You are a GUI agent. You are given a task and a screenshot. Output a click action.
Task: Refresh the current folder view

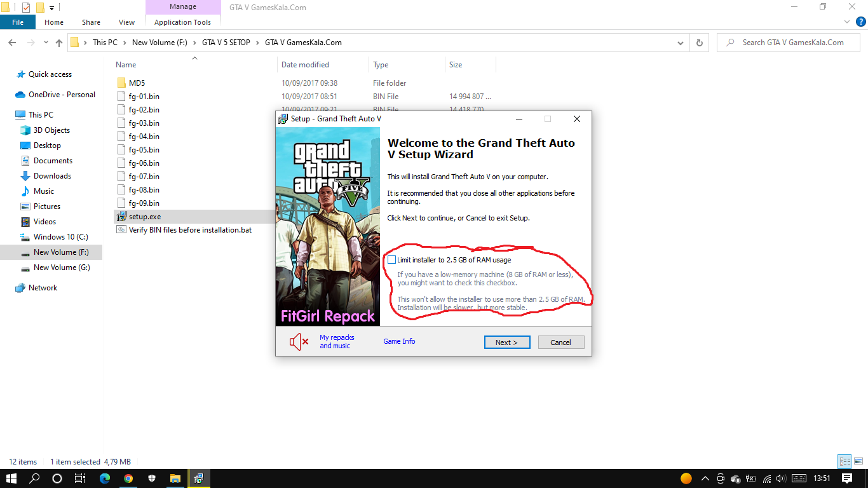click(699, 43)
